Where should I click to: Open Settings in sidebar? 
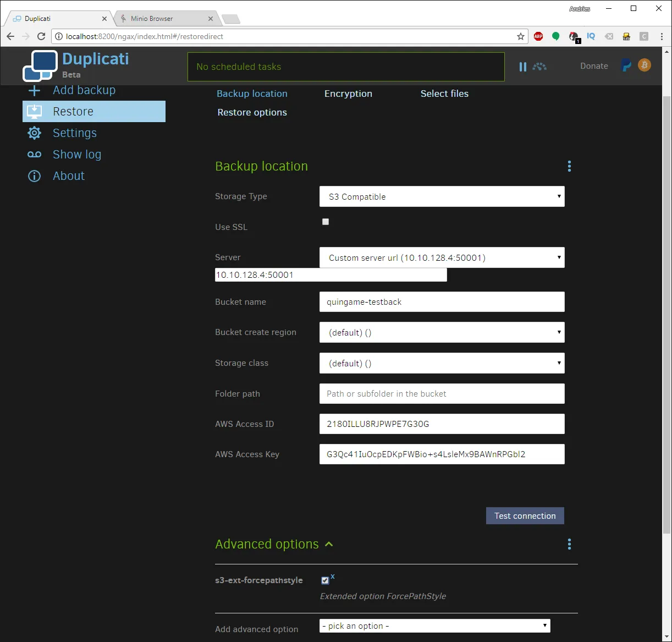75,133
